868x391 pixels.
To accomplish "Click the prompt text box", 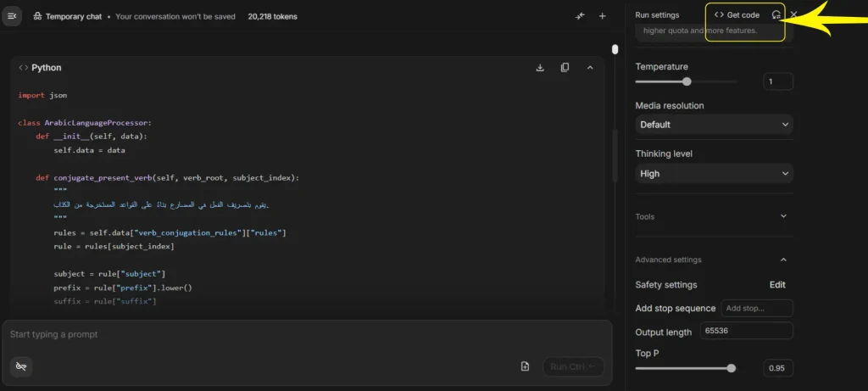I will click(x=307, y=334).
